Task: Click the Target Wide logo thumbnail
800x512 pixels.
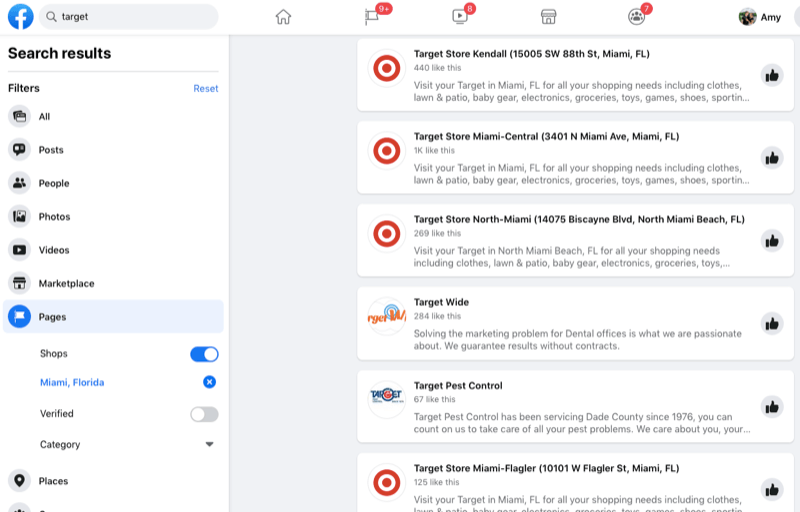Action: (387, 316)
